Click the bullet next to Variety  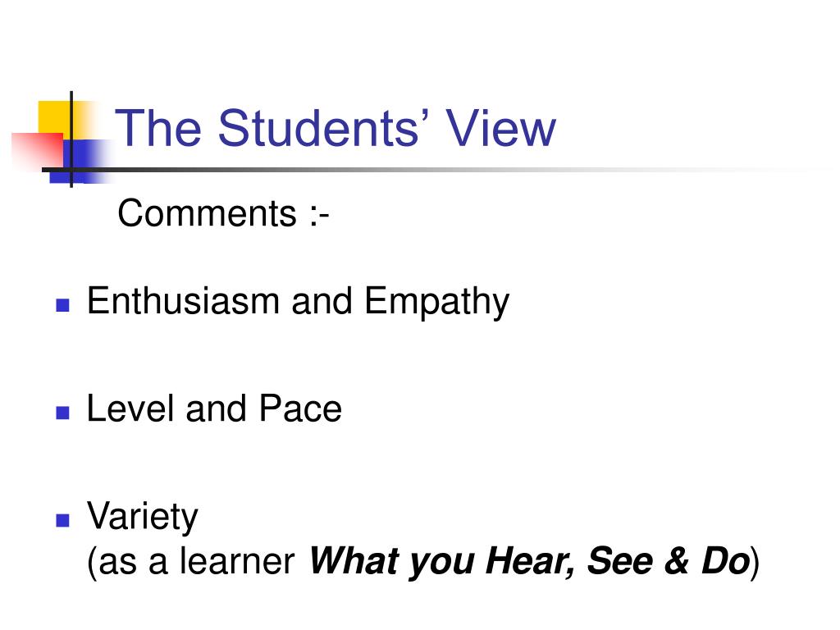click(62, 520)
